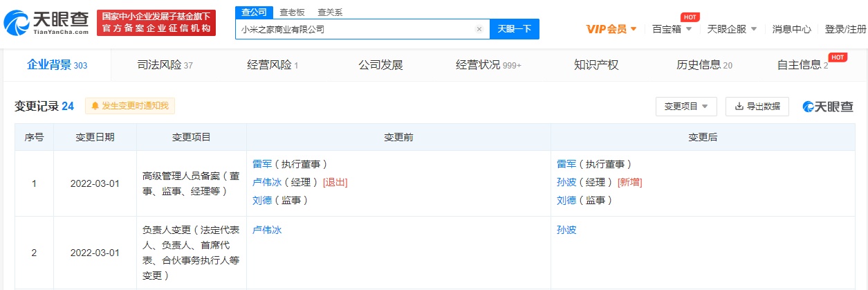Select the 高级管理人员备案 change item cell
This screenshot has height=290, width=868.
pos(191,183)
